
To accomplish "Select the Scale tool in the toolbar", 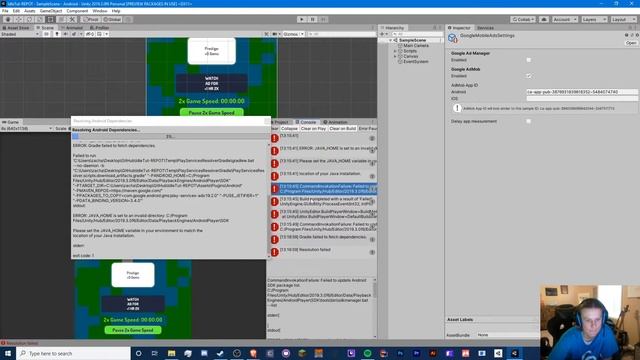I will (40, 19).
